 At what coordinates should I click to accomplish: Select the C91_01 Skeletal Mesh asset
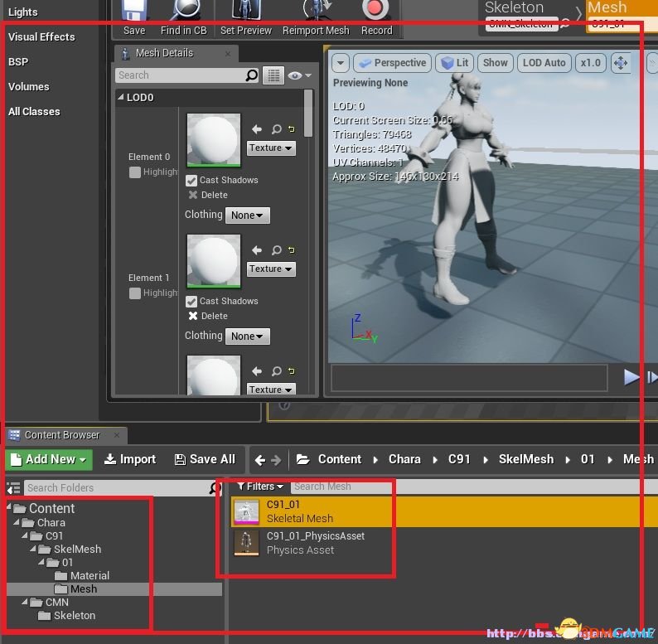pyautogui.click(x=444, y=511)
